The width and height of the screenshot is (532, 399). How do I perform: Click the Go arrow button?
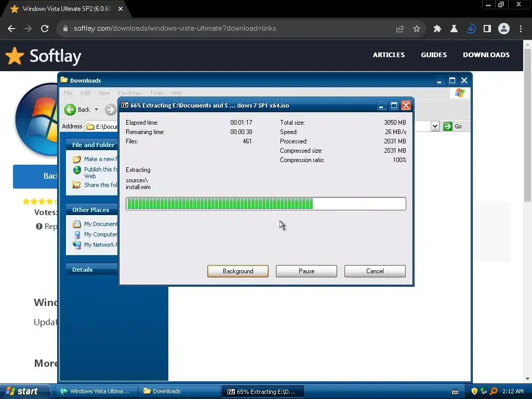(448, 126)
